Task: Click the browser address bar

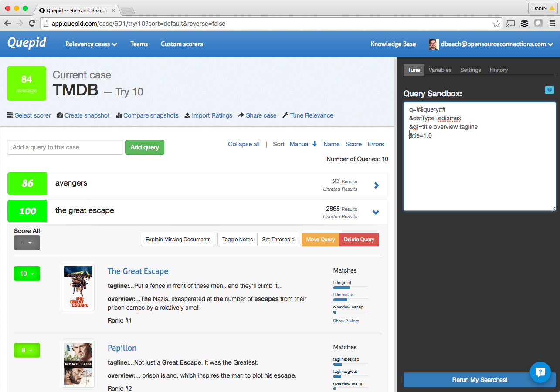Action: pyautogui.click(x=270, y=24)
